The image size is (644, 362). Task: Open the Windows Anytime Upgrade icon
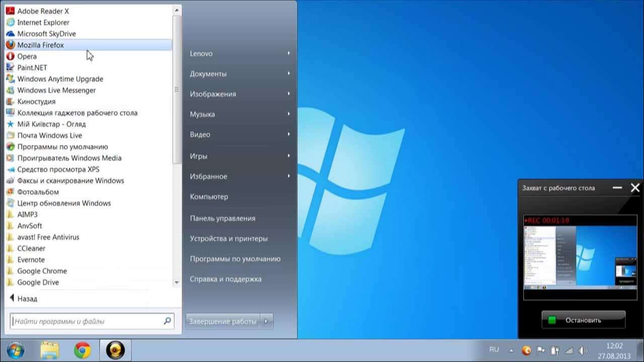10,79
